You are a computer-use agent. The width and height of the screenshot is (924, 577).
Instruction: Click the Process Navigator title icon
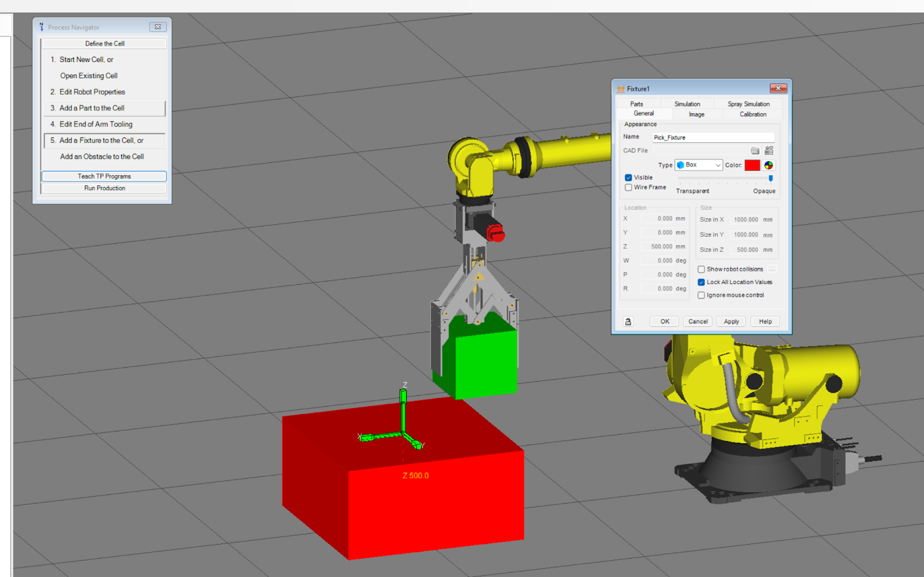pos(42,27)
